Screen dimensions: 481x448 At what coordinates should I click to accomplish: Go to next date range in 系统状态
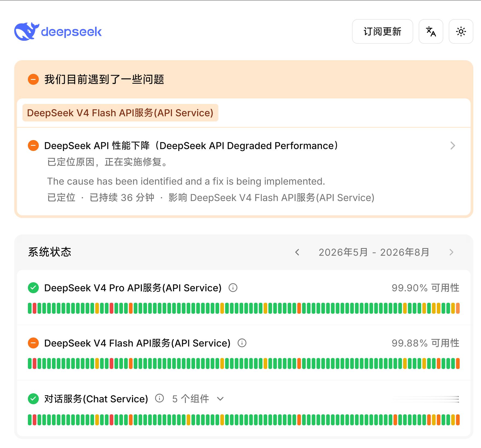point(451,252)
